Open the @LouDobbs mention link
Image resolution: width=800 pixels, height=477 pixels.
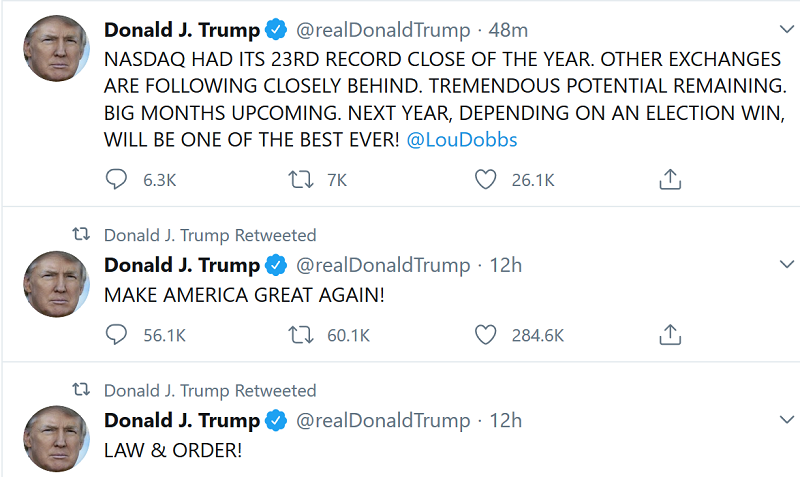[x=462, y=139]
